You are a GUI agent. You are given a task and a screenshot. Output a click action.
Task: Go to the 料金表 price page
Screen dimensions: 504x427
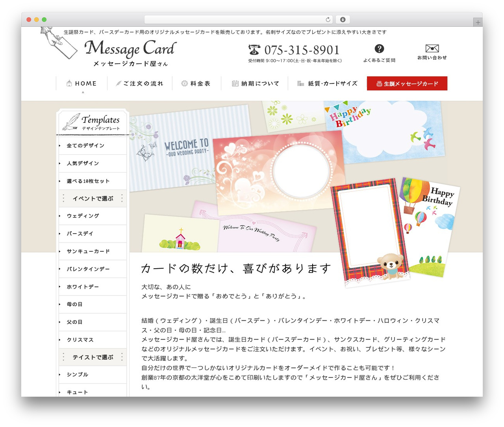point(196,84)
